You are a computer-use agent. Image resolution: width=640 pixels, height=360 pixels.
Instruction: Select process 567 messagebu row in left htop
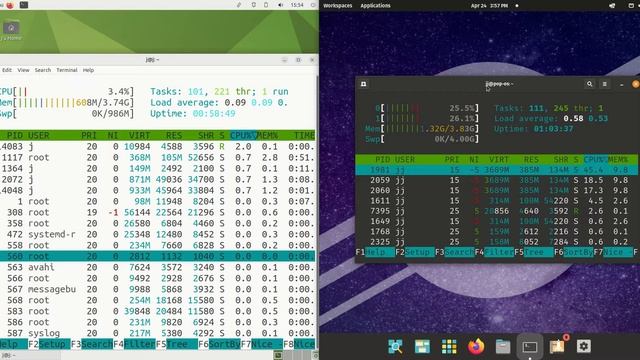(158, 289)
